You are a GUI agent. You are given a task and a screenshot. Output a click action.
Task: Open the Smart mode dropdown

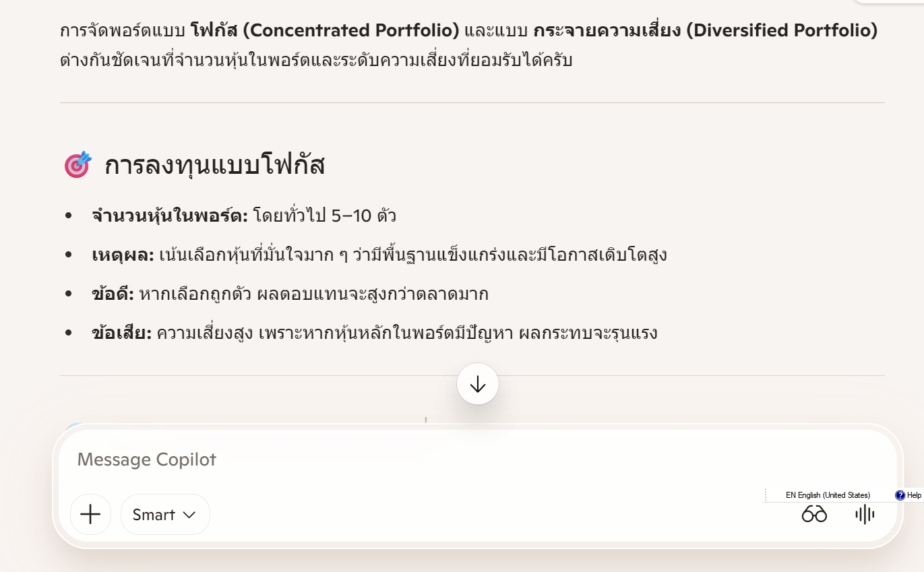pos(165,515)
